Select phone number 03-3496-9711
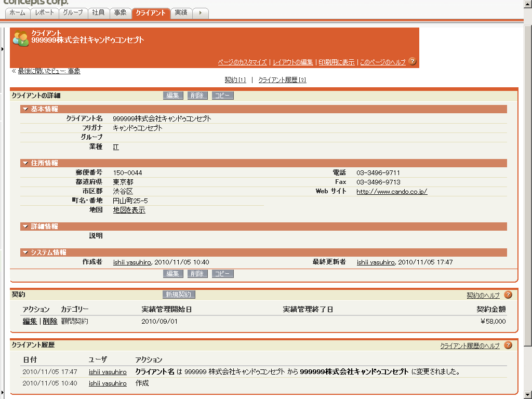This screenshot has height=399, width=532. click(x=378, y=173)
